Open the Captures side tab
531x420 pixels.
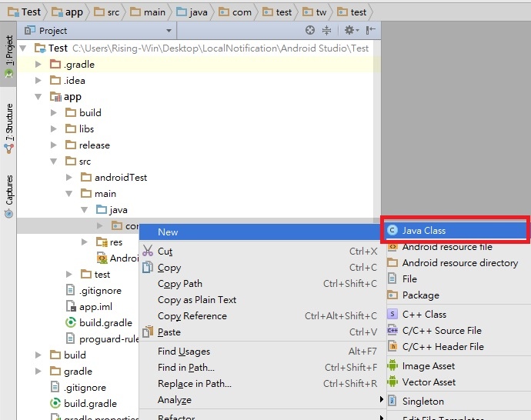click(x=8, y=196)
